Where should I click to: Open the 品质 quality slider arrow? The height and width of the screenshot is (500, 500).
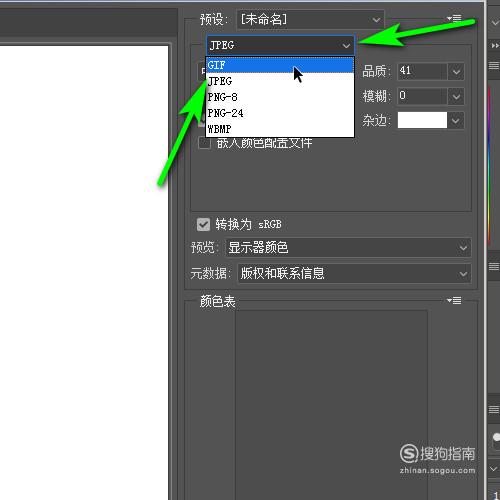click(456, 71)
